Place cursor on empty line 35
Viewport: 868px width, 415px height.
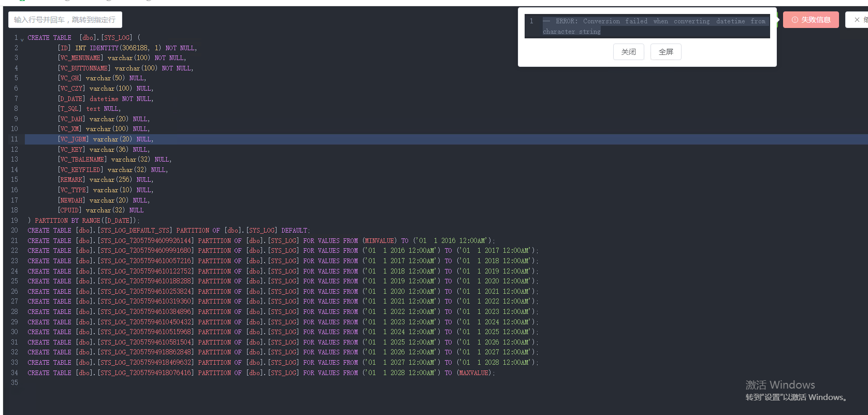pyautogui.click(x=445, y=383)
